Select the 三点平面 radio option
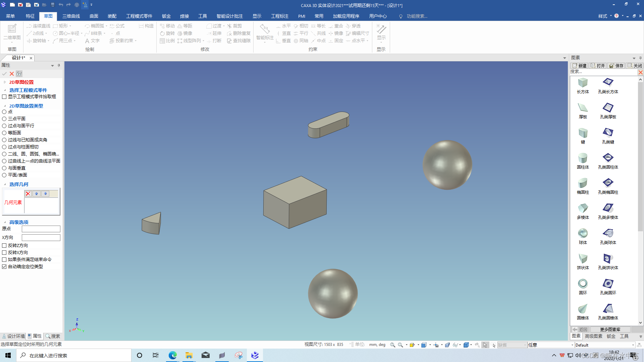Image resolution: width=644 pixels, height=362 pixels. [4, 119]
